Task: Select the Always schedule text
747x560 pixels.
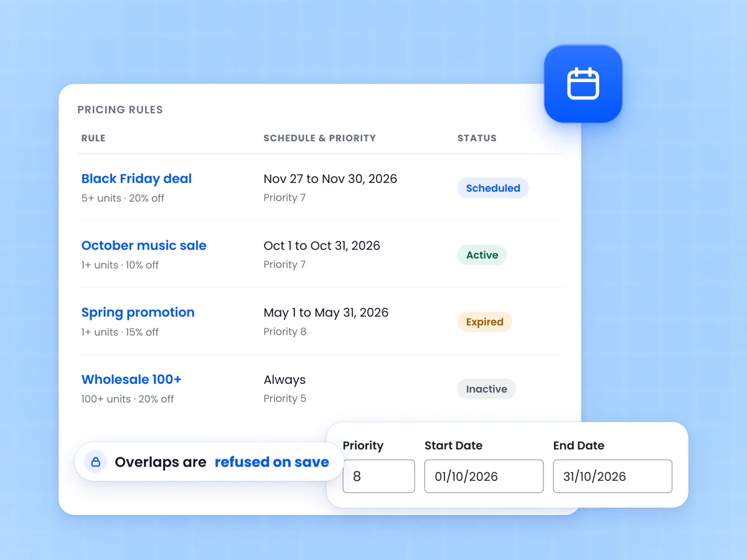Action: click(284, 380)
